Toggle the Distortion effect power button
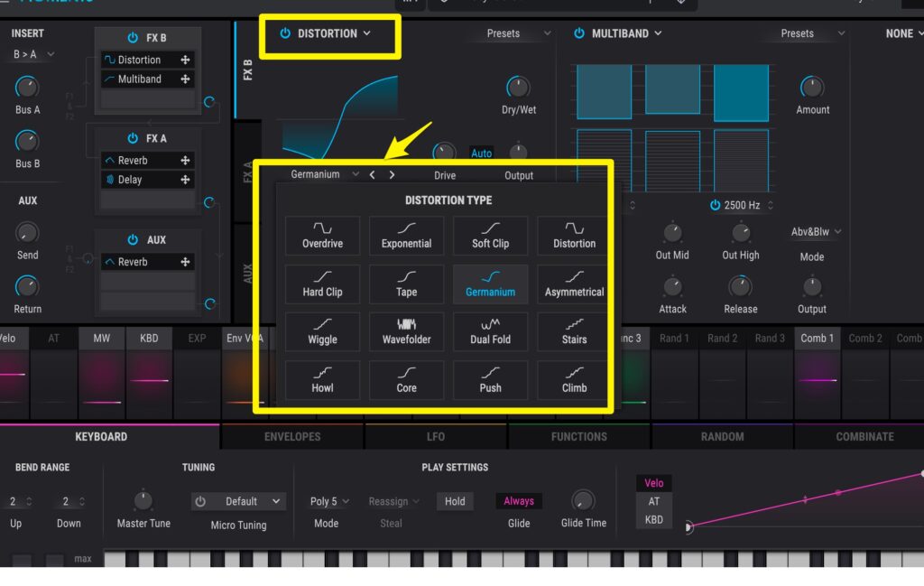 click(285, 33)
